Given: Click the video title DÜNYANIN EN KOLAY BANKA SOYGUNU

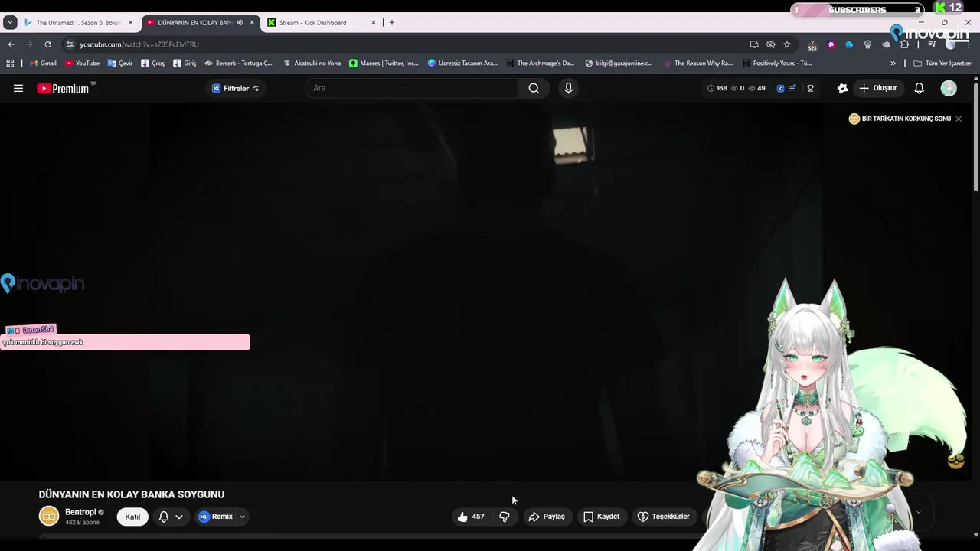Looking at the screenshot, I should [x=132, y=494].
